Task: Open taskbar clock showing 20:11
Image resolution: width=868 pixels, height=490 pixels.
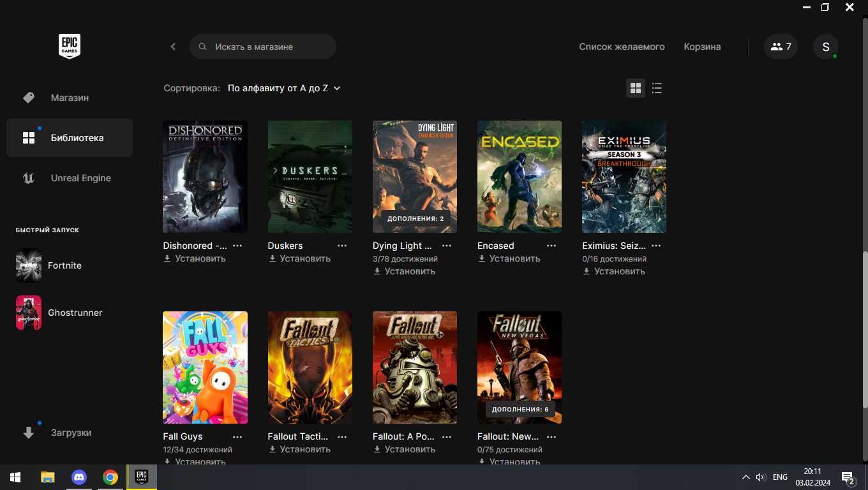Action: (x=812, y=477)
